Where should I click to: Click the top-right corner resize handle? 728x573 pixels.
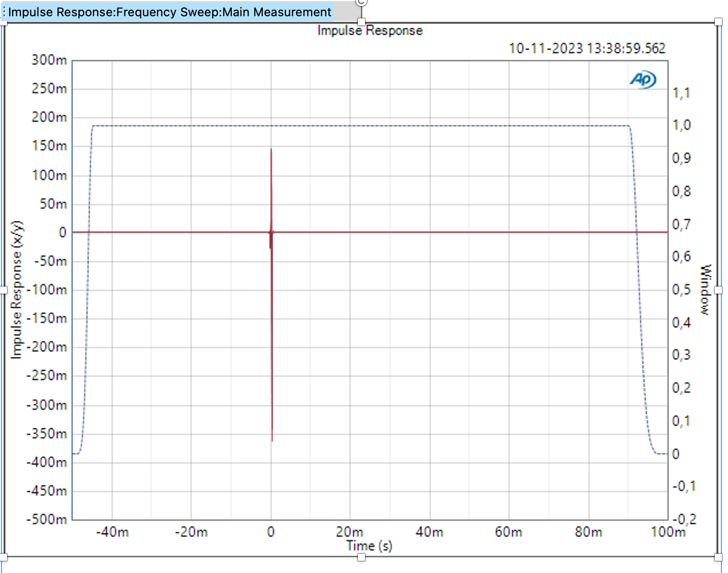click(718, 22)
